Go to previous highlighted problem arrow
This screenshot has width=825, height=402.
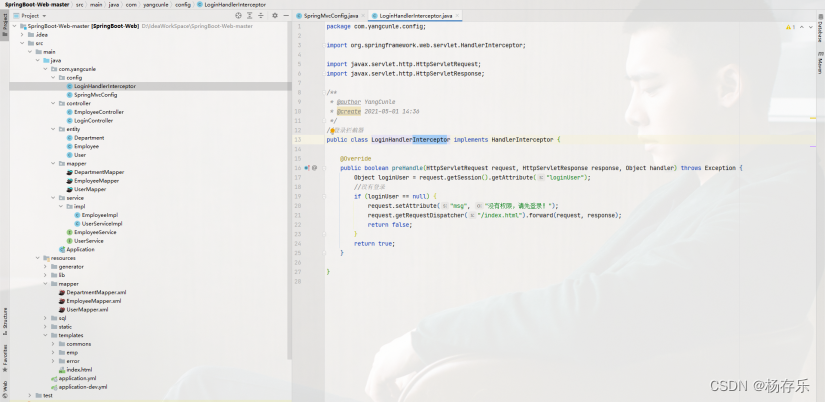click(801, 27)
